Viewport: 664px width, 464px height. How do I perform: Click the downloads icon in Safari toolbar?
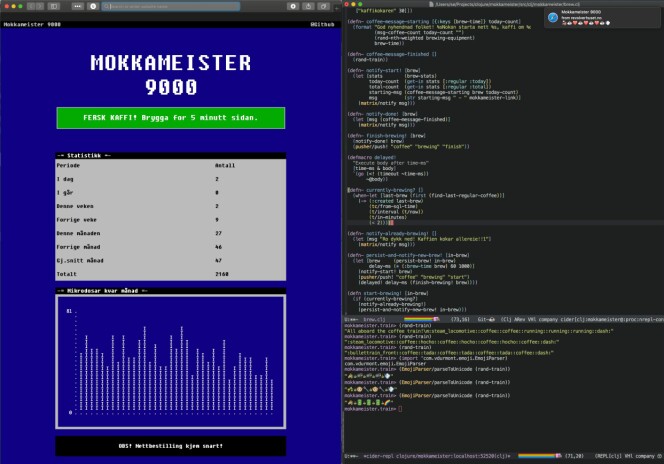293,6
